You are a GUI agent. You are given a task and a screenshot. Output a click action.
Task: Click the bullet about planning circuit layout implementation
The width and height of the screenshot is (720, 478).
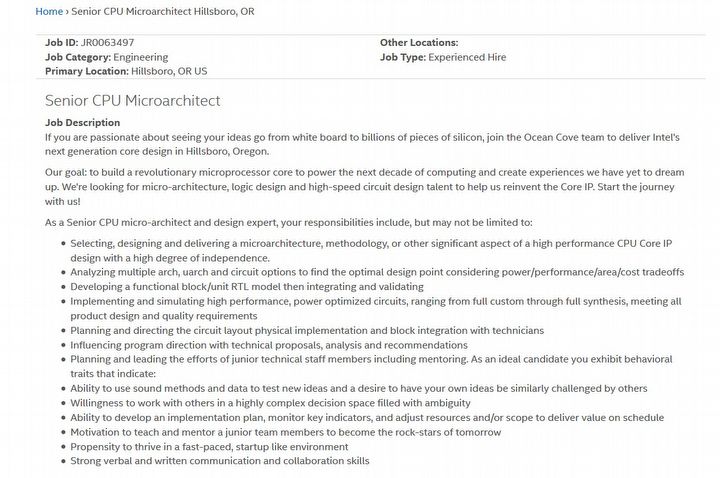point(307,330)
